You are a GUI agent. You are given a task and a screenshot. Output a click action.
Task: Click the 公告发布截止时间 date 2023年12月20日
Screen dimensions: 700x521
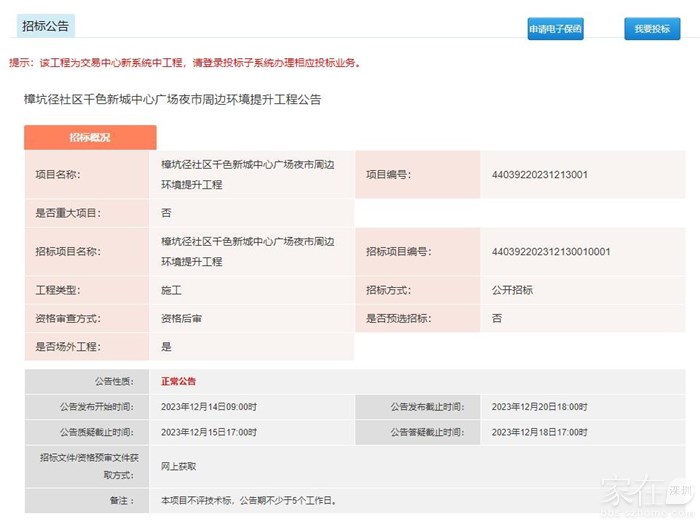539,407
